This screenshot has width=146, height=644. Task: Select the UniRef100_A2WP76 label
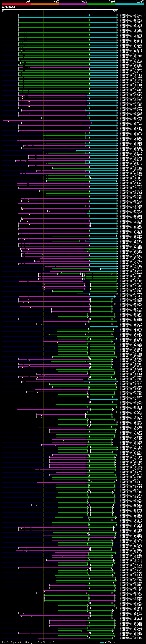coord(131,98)
